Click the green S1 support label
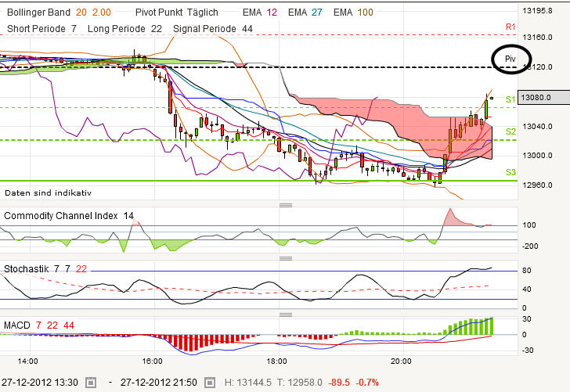Screen dimensions: 570x392 [x=510, y=99]
